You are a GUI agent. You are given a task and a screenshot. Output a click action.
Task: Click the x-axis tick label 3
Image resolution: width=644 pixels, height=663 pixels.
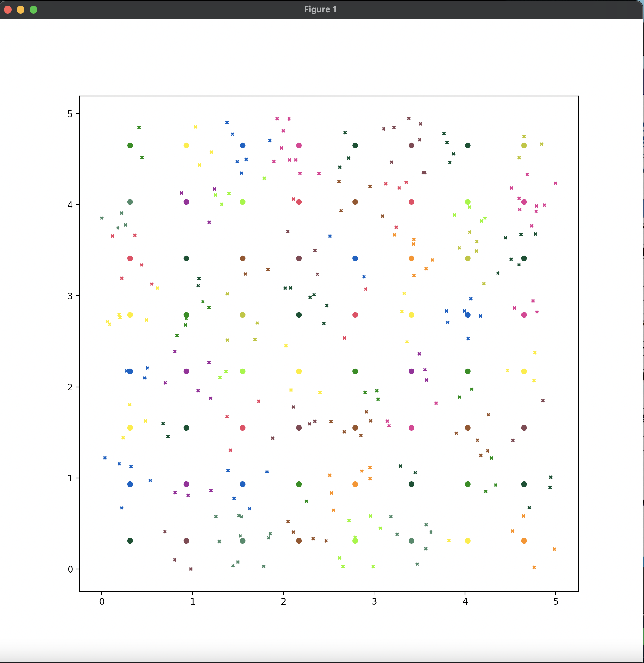[x=374, y=602]
